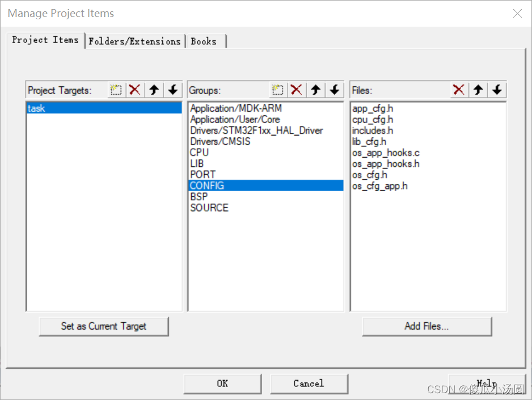Screen dimensions: 532x400
Task: Move the selected group down
Action: click(335, 90)
